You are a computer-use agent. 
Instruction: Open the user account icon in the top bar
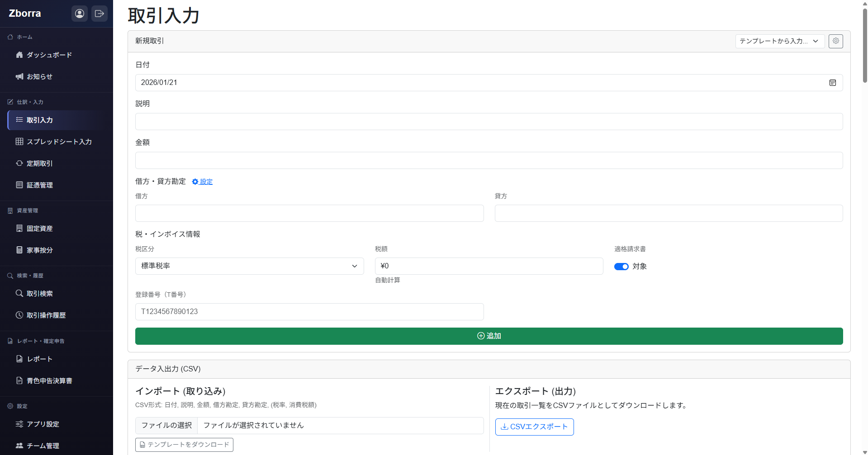[x=80, y=14]
